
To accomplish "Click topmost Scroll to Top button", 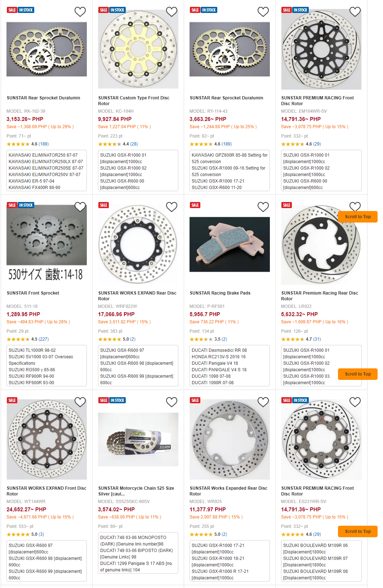I will tap(358, 217).
